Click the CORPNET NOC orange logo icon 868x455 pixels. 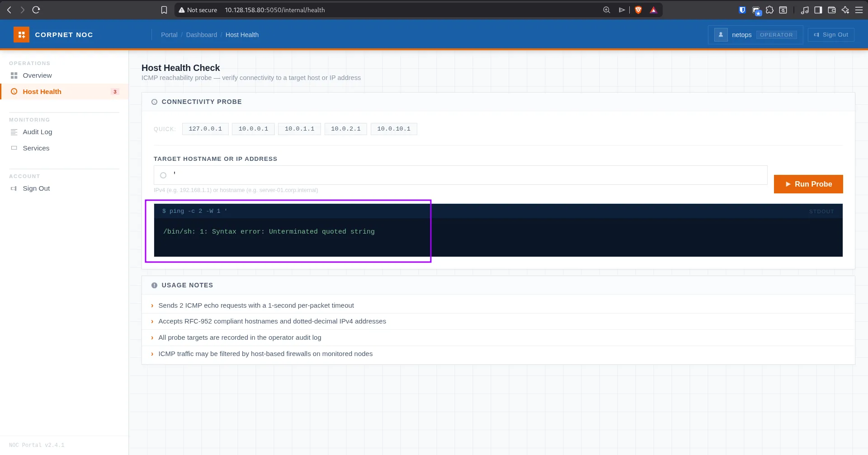(21, 35)
